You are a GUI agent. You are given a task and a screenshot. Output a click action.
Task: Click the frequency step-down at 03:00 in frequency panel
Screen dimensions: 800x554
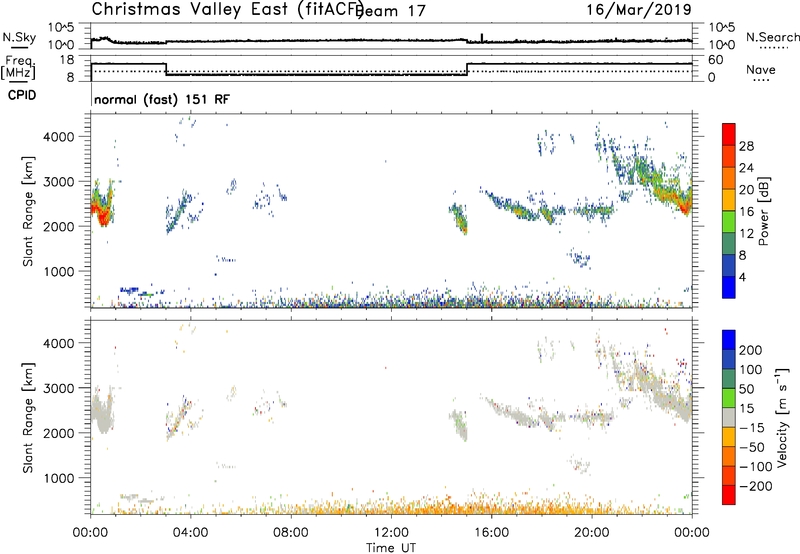[166, 69]
